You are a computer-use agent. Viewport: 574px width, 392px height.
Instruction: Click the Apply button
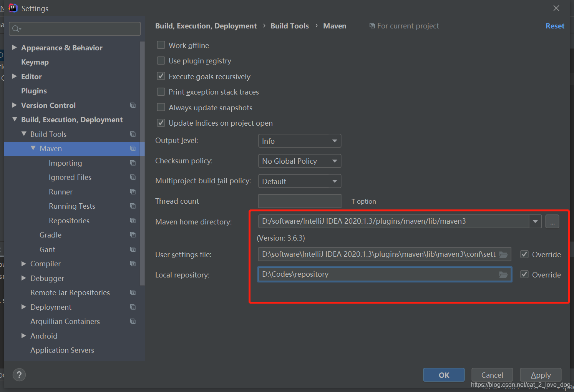[x=541, y=375]
